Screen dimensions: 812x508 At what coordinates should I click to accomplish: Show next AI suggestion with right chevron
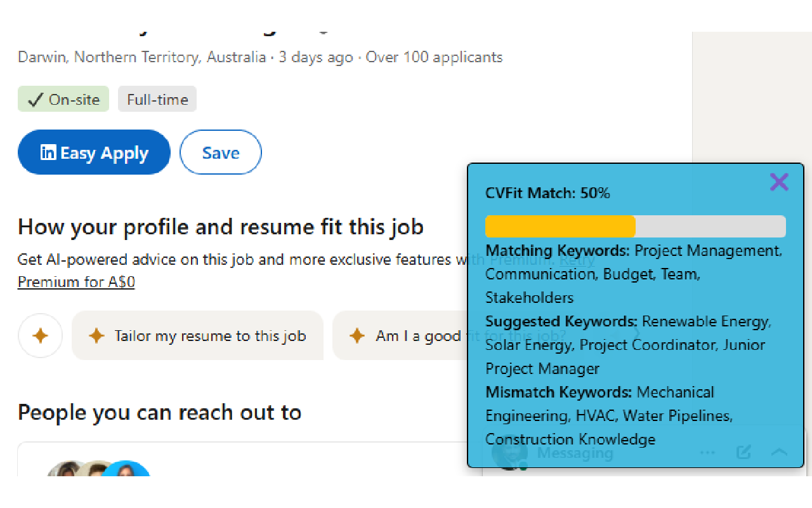[636, 334]
